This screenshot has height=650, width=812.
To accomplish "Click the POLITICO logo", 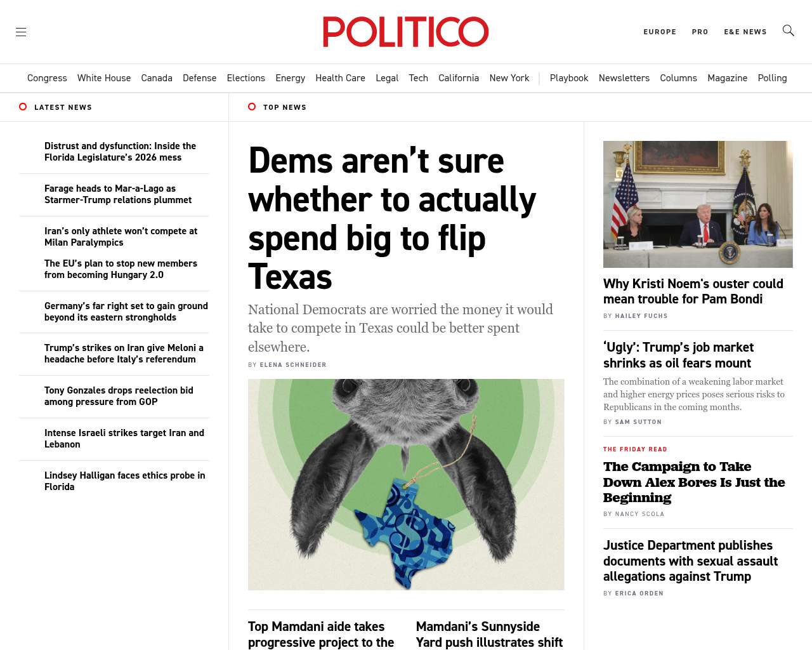I will pyautogui.click(x=406, y=32).
